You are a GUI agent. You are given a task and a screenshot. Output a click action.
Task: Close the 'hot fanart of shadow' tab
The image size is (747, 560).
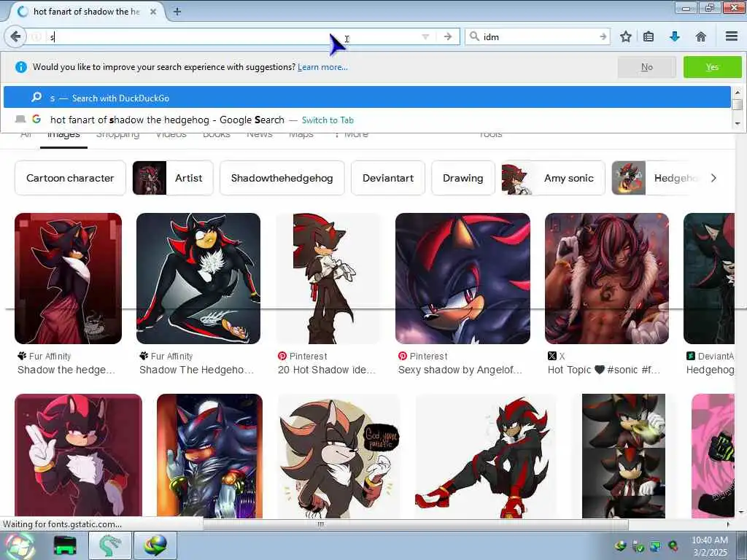coord(153,12)
